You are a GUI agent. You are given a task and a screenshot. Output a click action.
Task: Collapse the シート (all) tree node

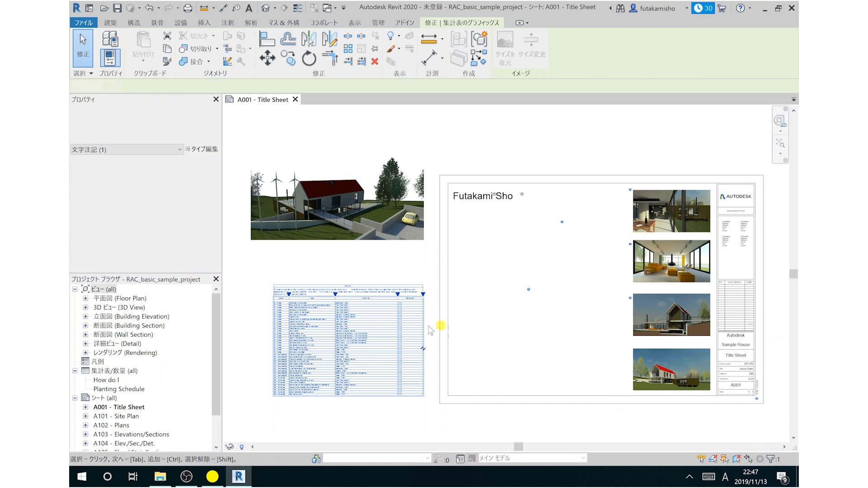(75, 398)
